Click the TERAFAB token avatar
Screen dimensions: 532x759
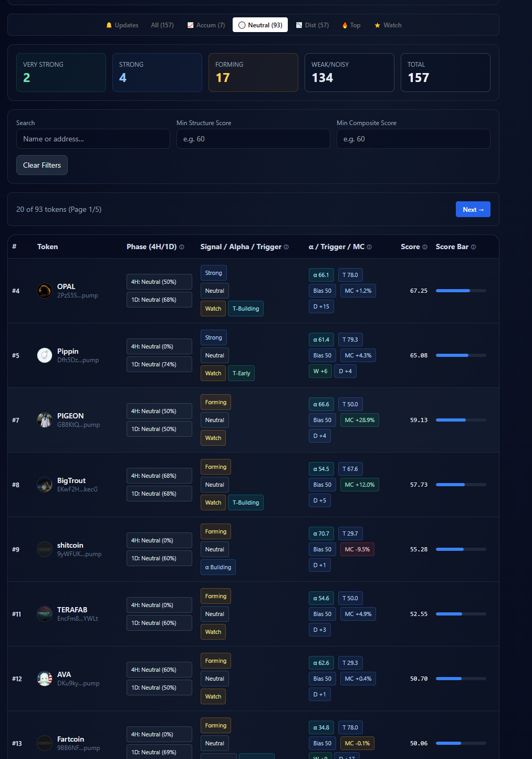click(45, 614)
